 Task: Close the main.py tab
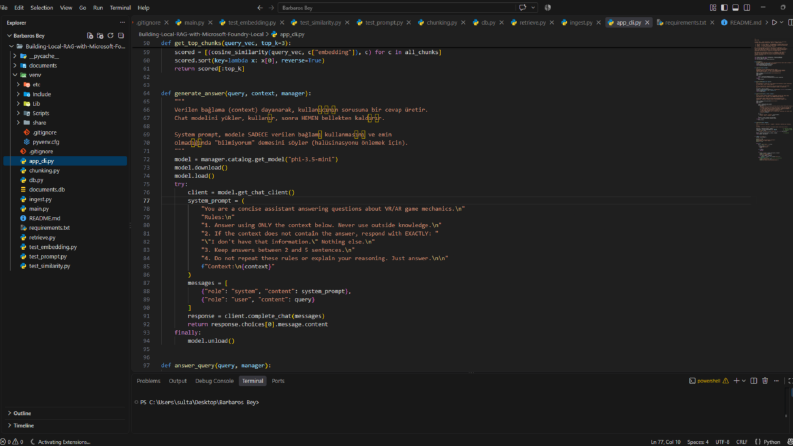click(211, 23)
